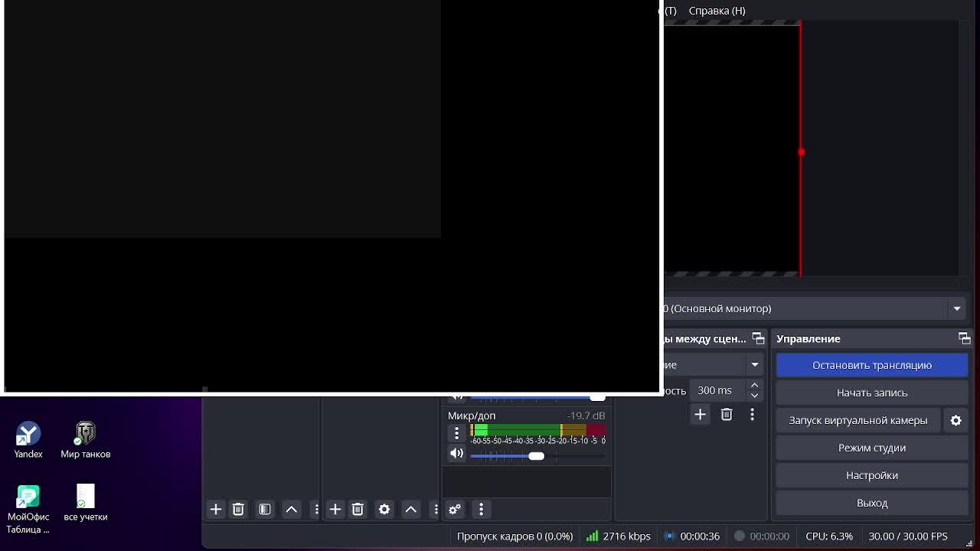Remove scene transition with trash icon
Screen dimensions: 980x551
(x=727, y=415)
